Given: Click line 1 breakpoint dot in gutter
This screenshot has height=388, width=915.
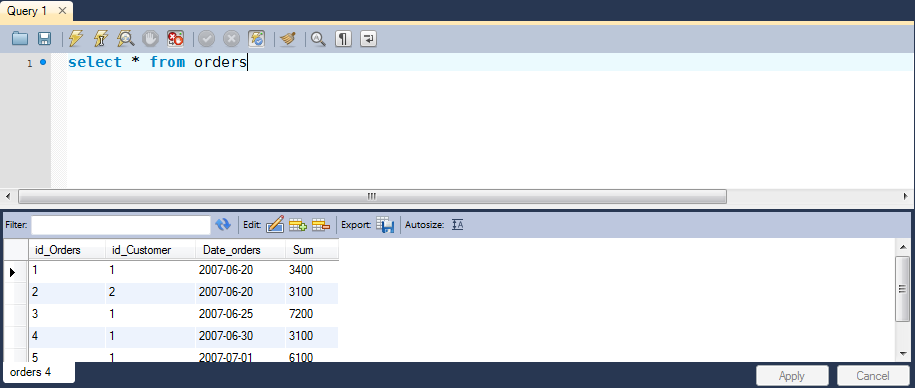Looking at the screenshot, I should (x=43, y=62).
